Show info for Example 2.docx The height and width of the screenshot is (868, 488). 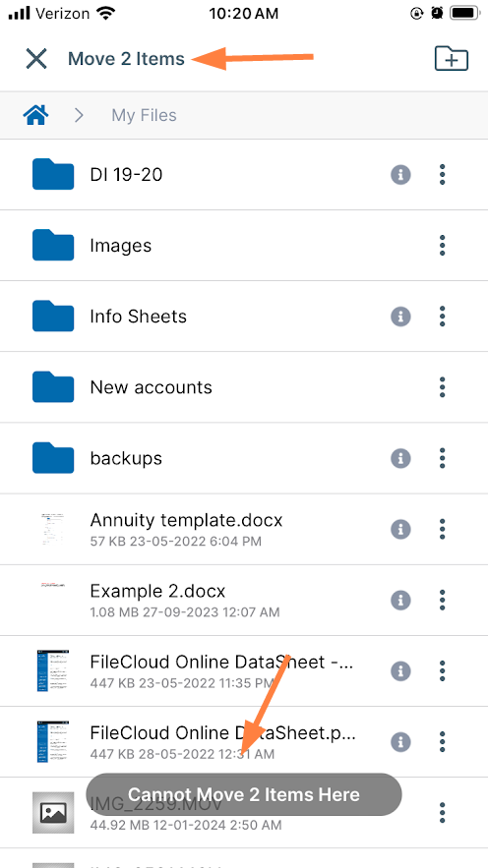(400, 600)
